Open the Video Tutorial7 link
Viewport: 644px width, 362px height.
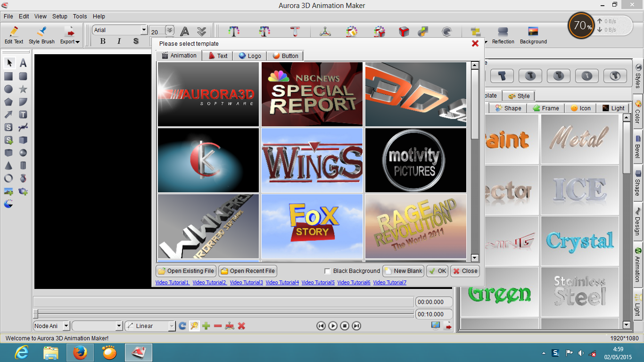tap(389, 282)
